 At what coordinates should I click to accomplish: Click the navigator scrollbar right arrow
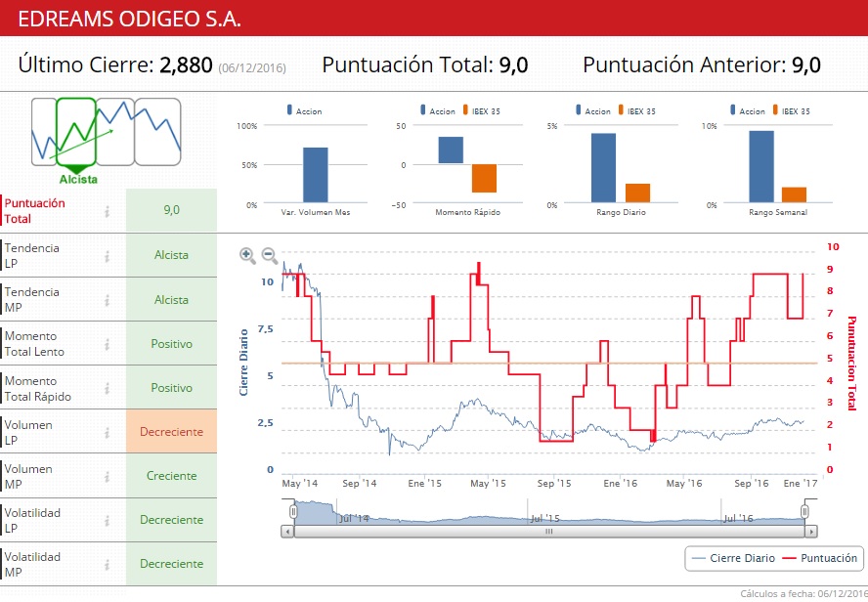pyautogui.click(x=810, y=532)
